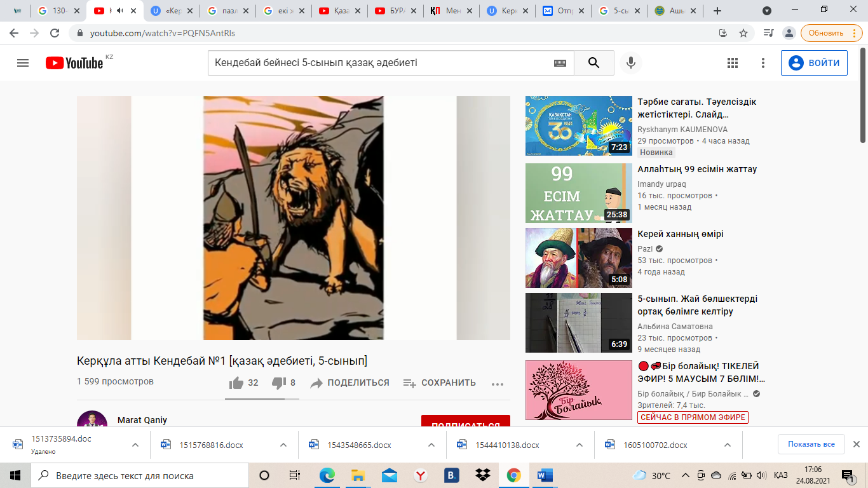Reload the current page
The height and width of the screenshot is (488, 868).
coord(55,33)
